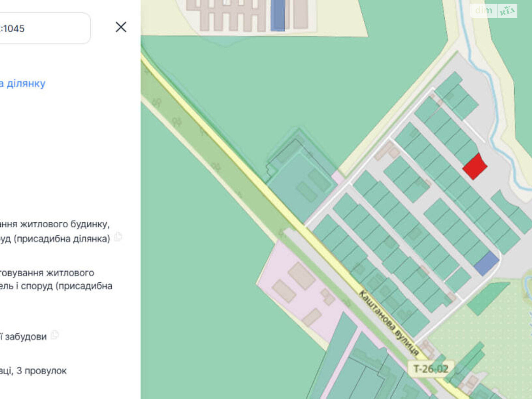The width and height of the screenshot is (532, 399).
Task: Click the dim.ria logo watermark
Action: pyautogui.click(x=493, y=11)
